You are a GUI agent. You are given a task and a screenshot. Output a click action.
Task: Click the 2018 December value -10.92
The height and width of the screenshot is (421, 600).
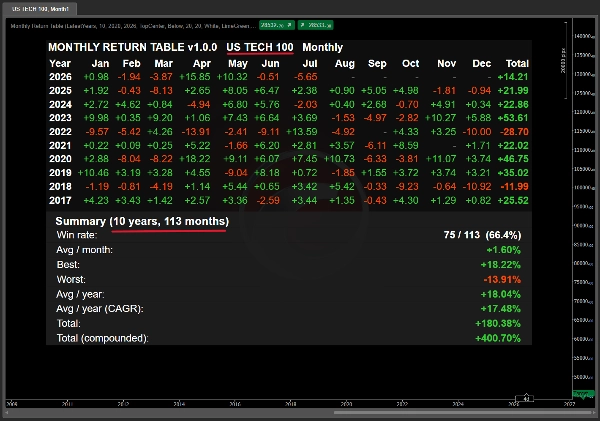(x=477, y=187)
